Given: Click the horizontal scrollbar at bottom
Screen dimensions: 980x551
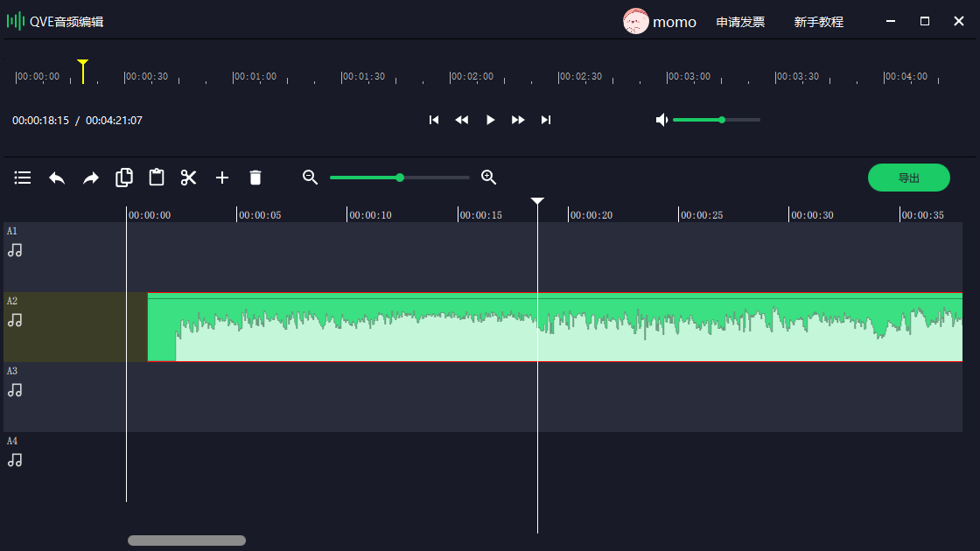Looking at the screenshot, I should (186, 541).
